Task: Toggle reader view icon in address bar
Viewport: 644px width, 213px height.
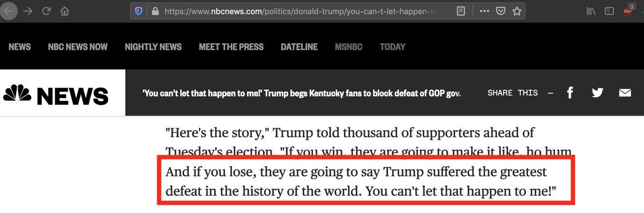Action: pyautogui.click(x=460, y=11)
